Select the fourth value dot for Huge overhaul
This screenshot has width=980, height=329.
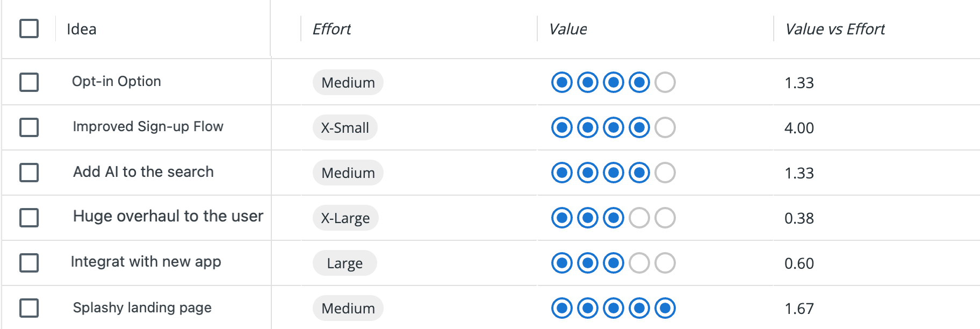tap(639, 218)
